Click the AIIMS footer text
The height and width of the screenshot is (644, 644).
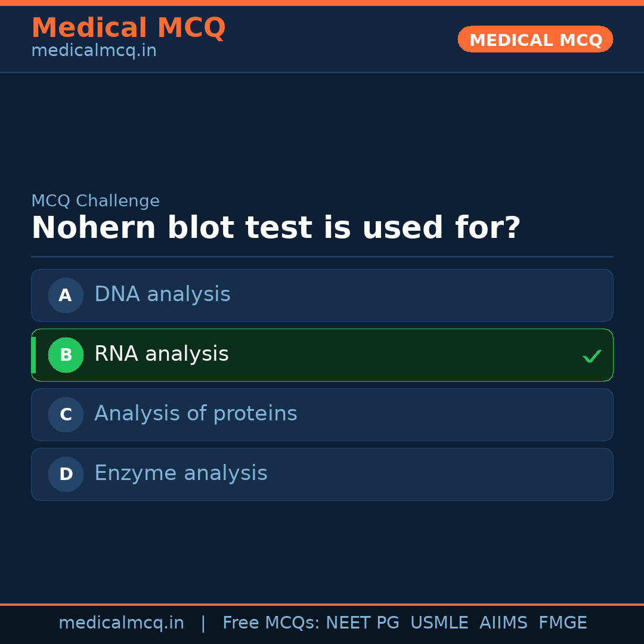click(x=503, y=623)
